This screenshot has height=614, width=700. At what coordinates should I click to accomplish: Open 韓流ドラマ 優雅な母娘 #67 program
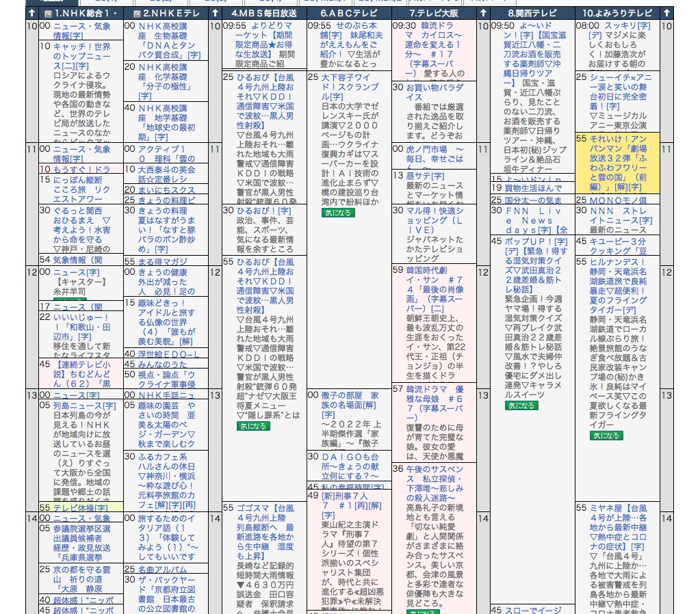[435, 403]
